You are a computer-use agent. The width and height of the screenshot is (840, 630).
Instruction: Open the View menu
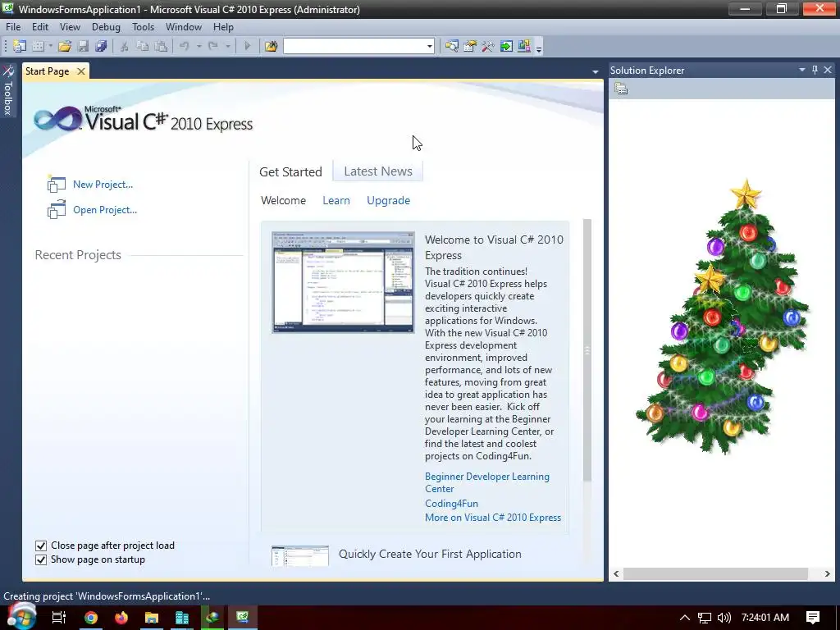point(70,27)
